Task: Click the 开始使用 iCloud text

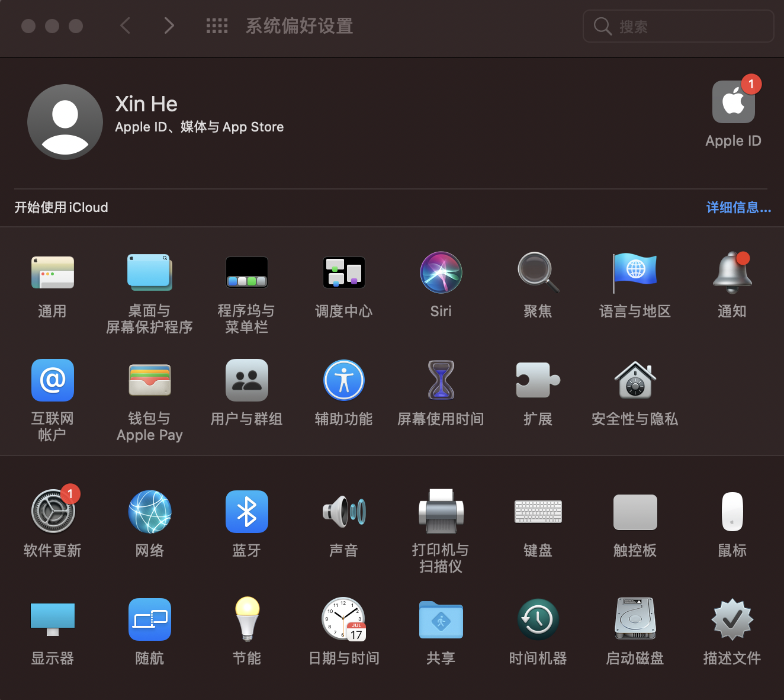Action: [61, 207]
